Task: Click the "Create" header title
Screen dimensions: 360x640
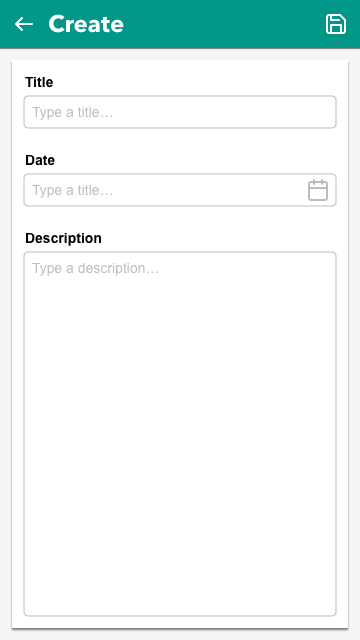Action: tap(86, 24)
